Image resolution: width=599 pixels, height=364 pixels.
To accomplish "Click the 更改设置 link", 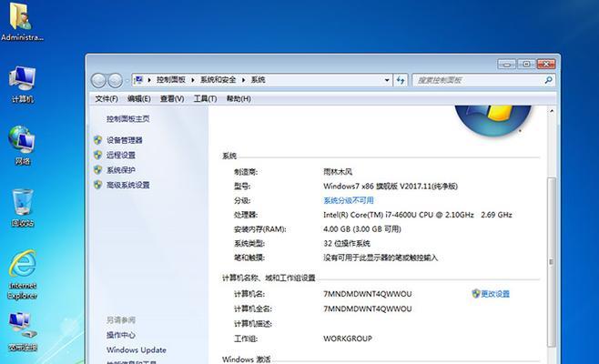I will 495,294.
